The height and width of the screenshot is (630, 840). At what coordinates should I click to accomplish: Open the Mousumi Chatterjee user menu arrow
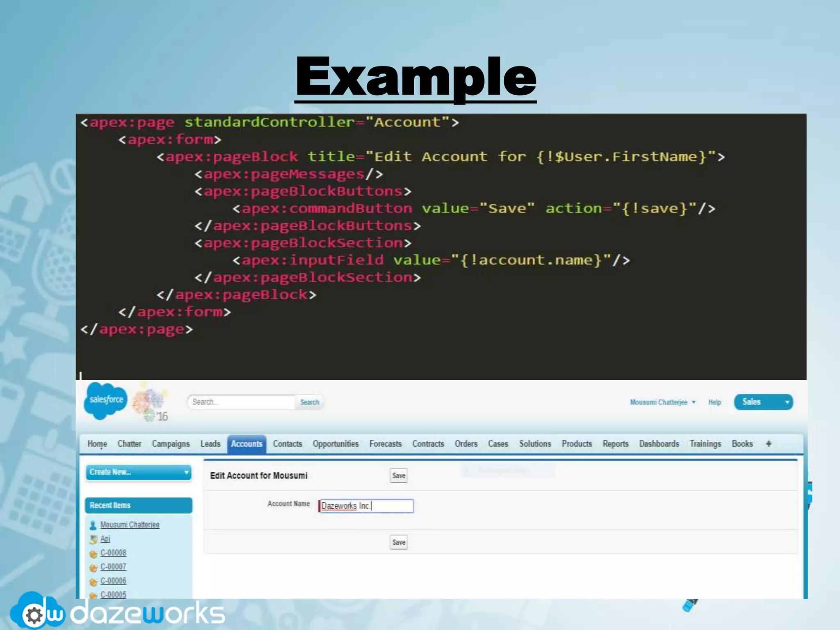tap(694, 402)
